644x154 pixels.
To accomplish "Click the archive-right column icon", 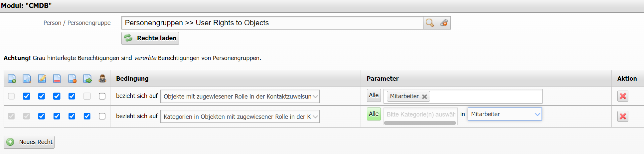I will [x=57, y=79].
